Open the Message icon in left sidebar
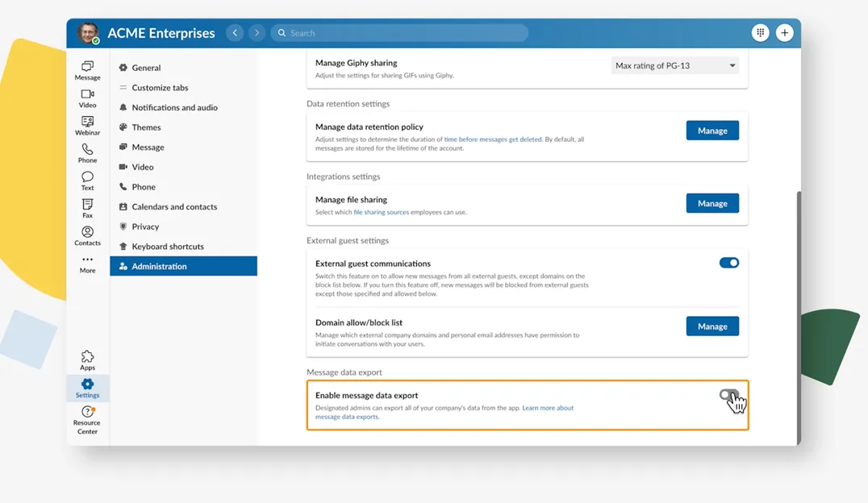 87,70
